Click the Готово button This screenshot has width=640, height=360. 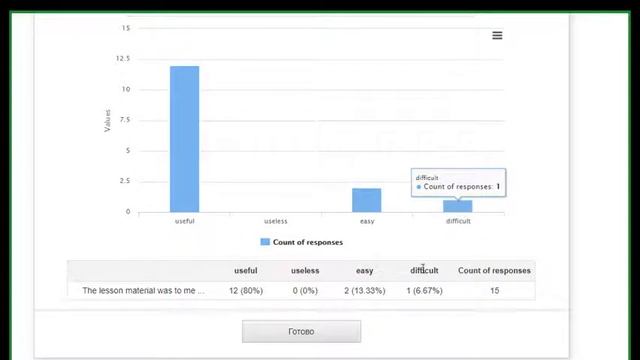[301, 331]
